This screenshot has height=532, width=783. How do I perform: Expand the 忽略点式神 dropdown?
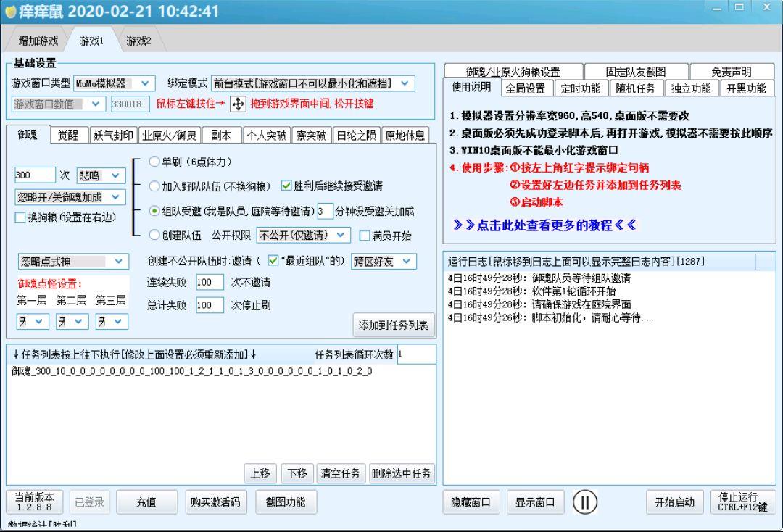(x=72, y=261)
